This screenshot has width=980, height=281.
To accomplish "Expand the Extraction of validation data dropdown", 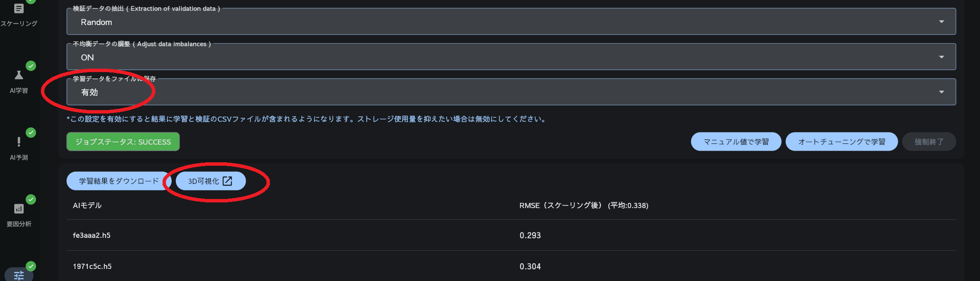I will pyautogui.click(x=511, y=22).
